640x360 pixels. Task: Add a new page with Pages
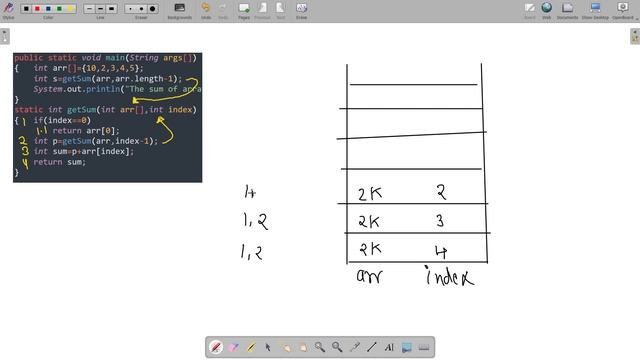[x=244, y=10]
